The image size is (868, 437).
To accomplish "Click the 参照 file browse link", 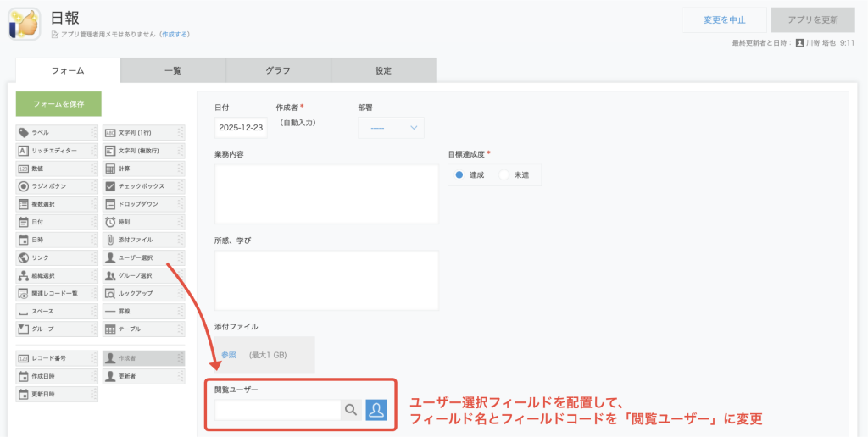I will coord(229,355).
